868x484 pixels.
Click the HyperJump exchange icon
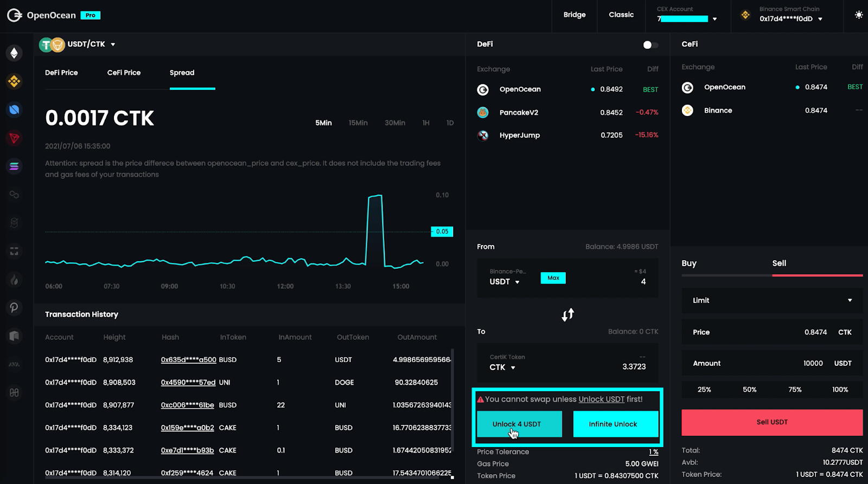coord(483,135)
